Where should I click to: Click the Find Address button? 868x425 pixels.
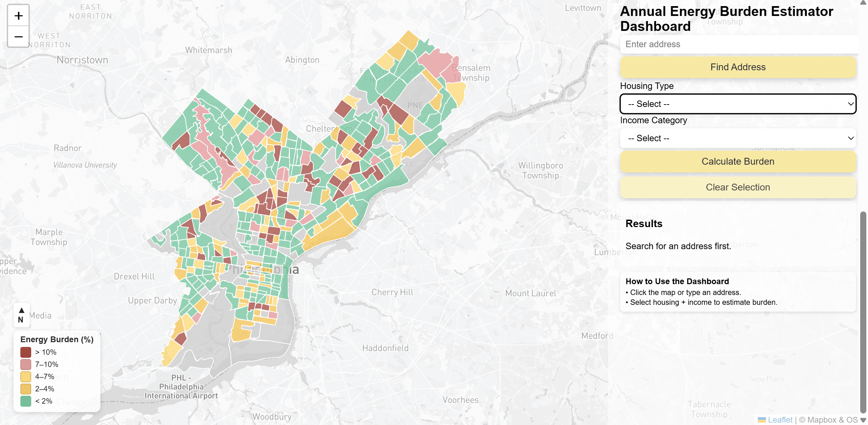(x=738, y=67)
